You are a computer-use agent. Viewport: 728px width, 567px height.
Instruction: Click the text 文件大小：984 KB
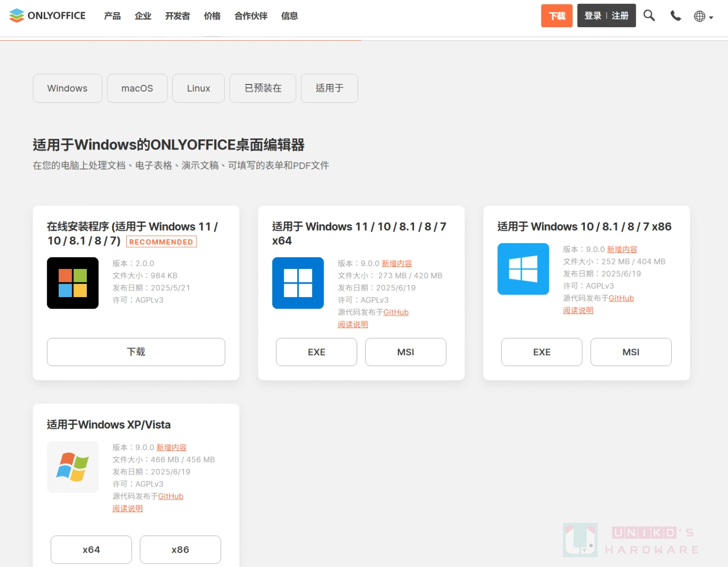pyautogui.click(x=145, y=276)
